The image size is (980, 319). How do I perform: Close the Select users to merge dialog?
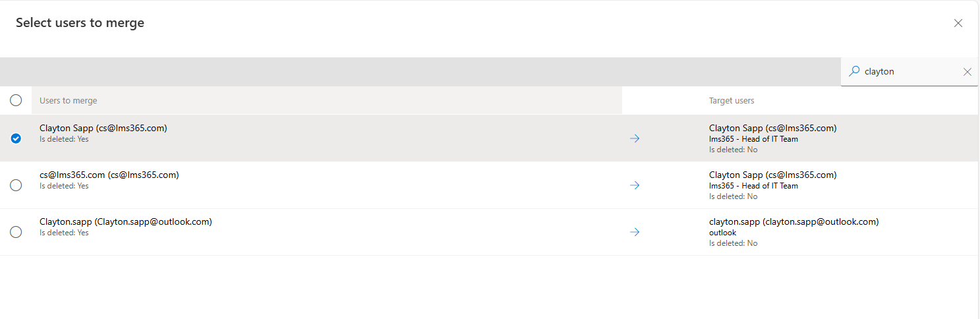tap(958, 23)
